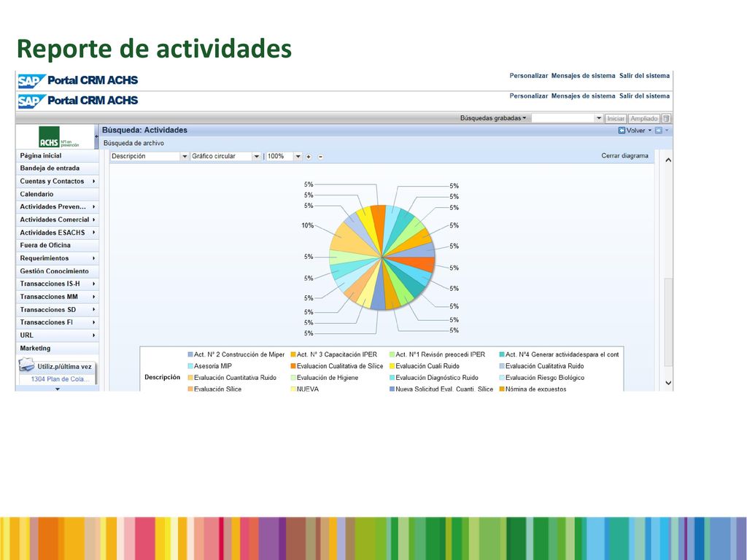Open the saved searches combo box arrow
This screenshot has height=560, width=747.
pos(599,118)
